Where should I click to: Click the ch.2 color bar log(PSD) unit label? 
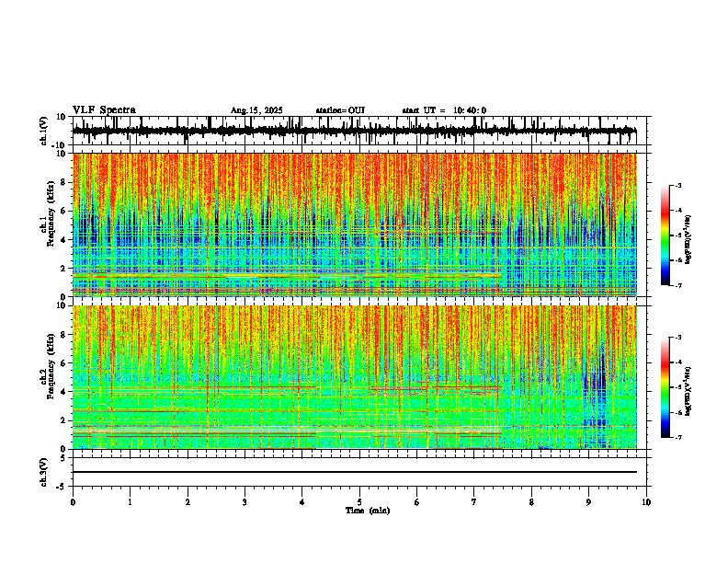pos(688,391)
